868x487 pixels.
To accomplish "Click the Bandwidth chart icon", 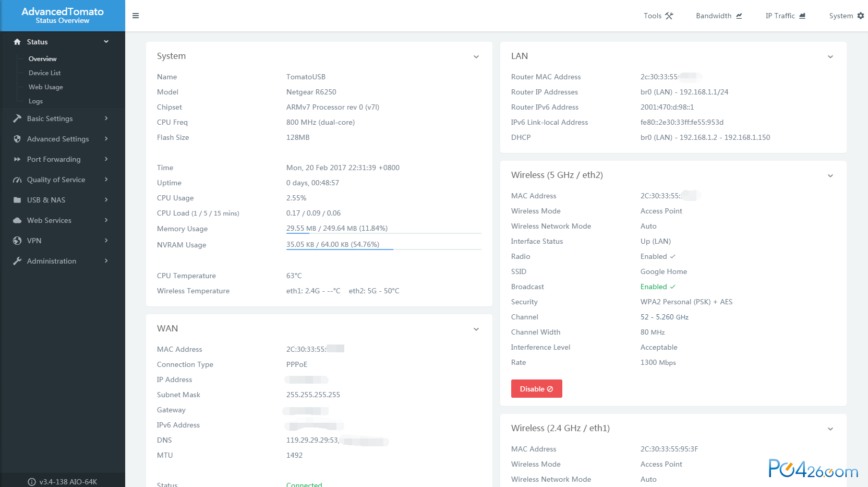I will (739, 16).
